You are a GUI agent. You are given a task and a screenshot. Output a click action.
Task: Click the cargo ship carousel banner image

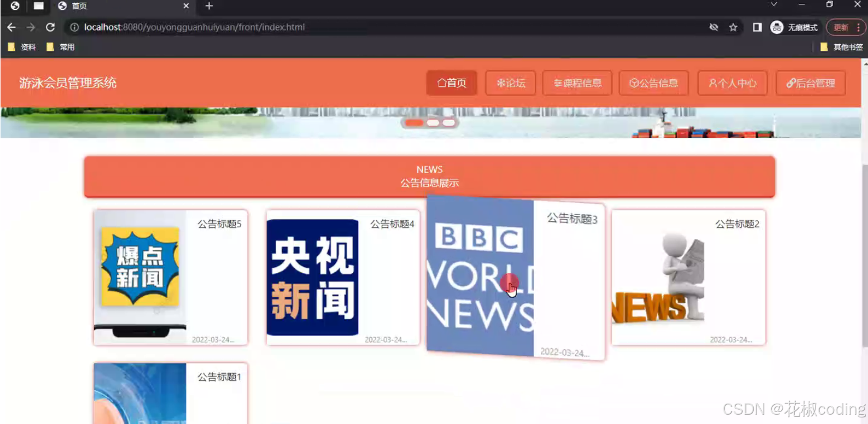(430, 123)
